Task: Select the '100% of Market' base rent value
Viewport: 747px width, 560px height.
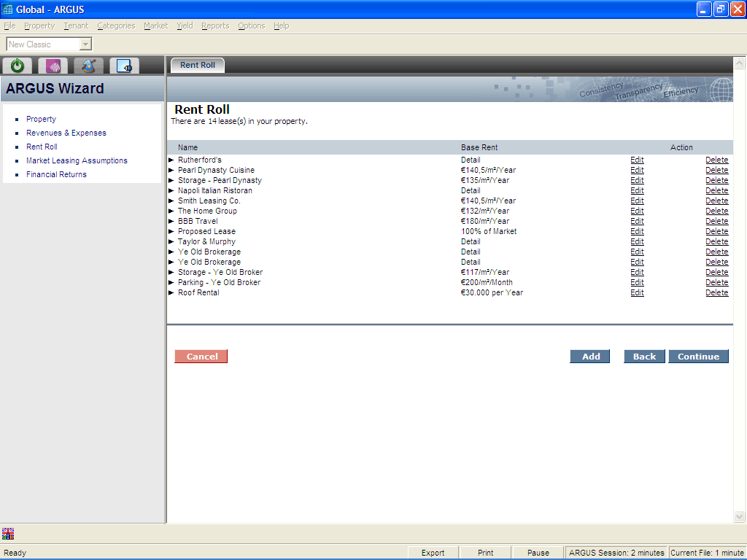Action: (x=489, y=231)
